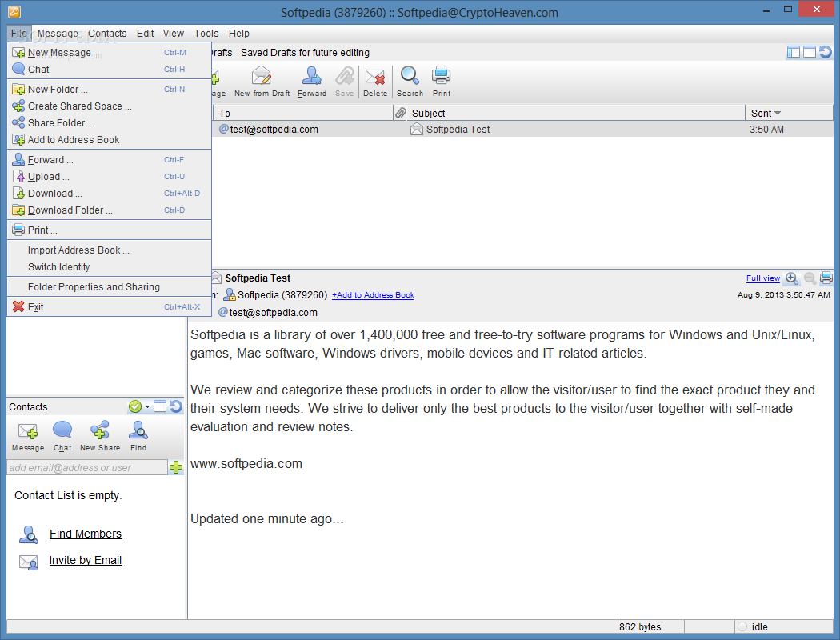
Task: Click New from Draft toolbar icon
Action: coord(262,76)
